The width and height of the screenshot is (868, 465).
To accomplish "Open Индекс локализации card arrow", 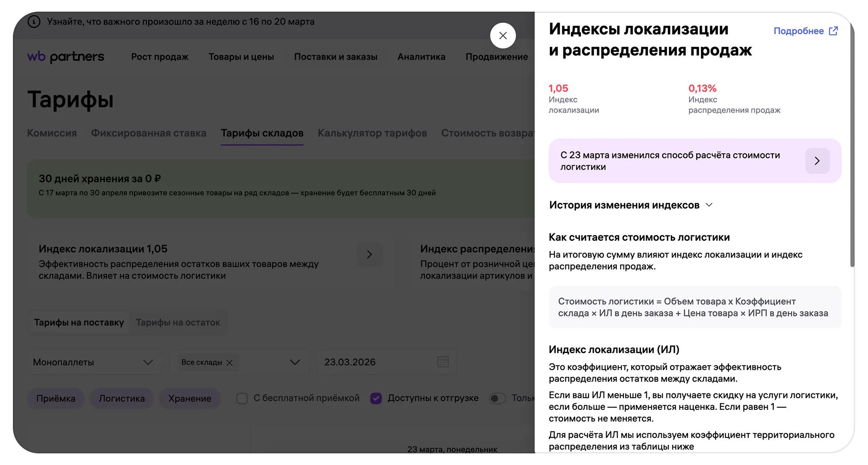I will 369,255.
